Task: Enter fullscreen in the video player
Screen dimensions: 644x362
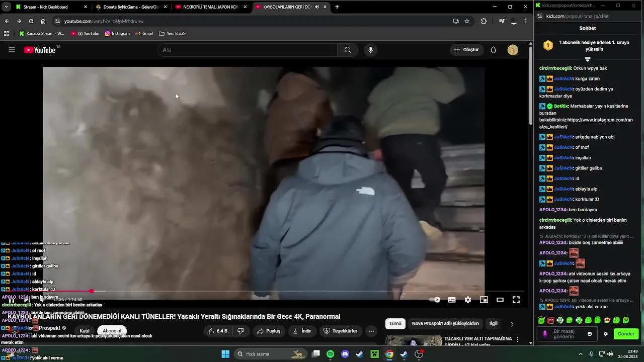Action: coord(516,300)
